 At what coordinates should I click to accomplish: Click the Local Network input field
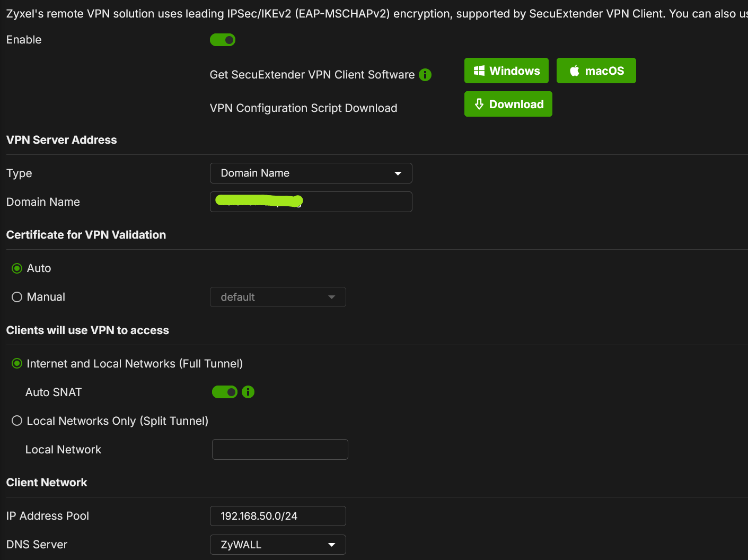click(280, 449)
